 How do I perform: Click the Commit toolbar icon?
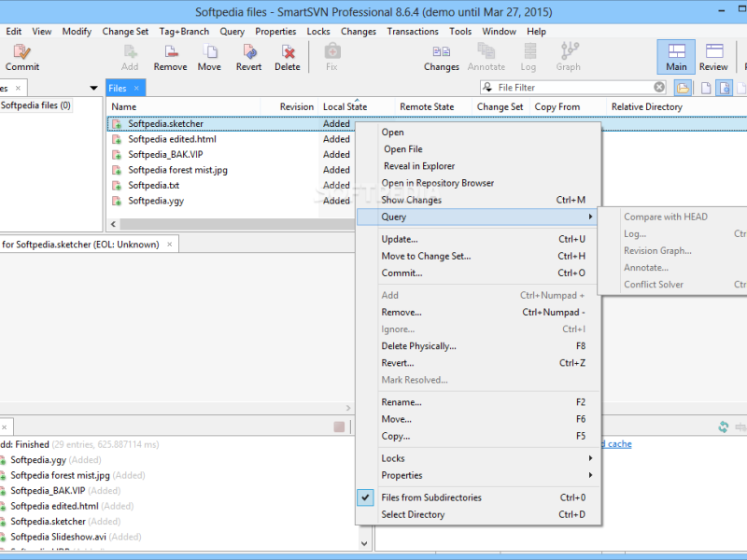pos(21,51)
